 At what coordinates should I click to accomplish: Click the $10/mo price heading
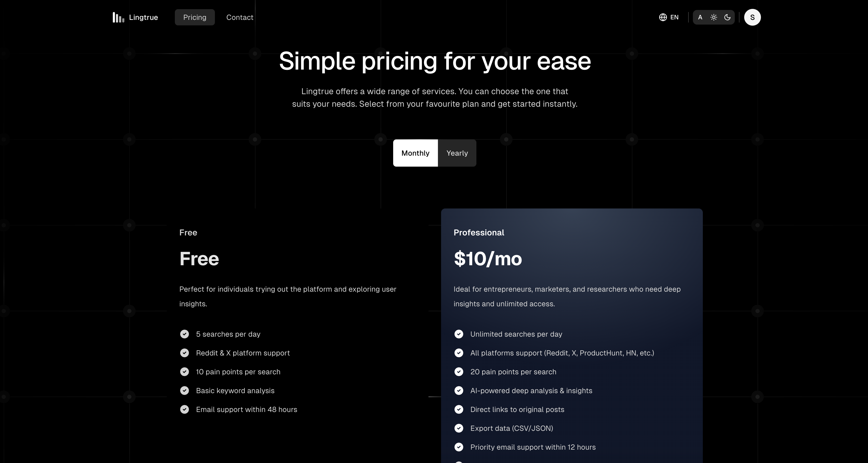[x=488, y=259]
